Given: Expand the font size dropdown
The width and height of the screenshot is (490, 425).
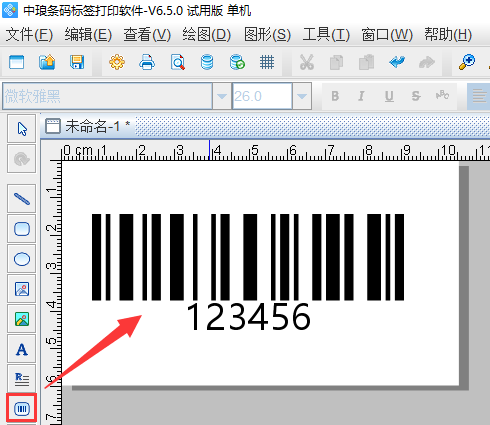Looking at the screenshot, I should (x=302, y=96).
